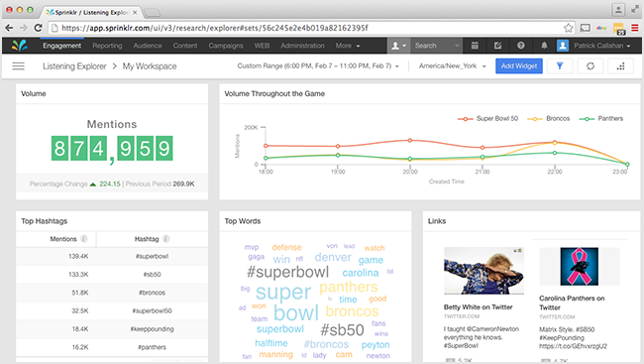
Task: Click the filter funnel button
Action: (x=560, y=65)
